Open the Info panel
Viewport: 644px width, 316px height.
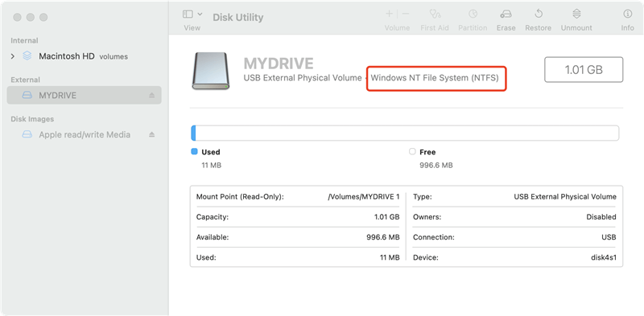click(x=627, y=20)
